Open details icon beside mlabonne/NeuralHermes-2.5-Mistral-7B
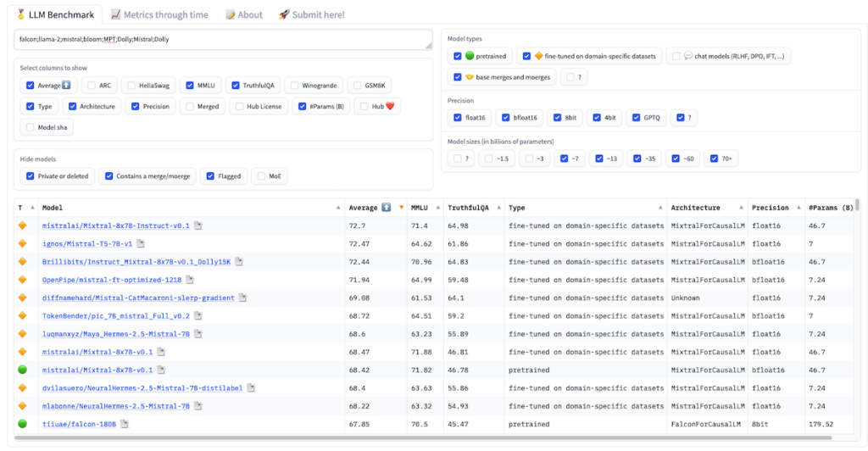This screenshot has width=868, height=451. point(198,406)
